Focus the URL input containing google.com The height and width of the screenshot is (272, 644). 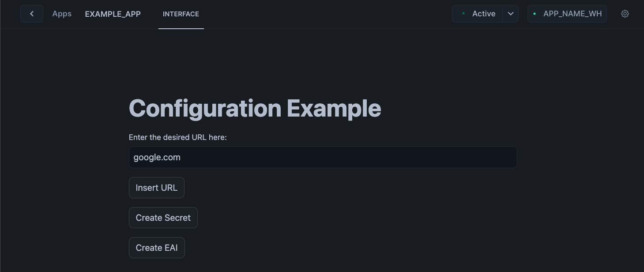[323, 157]
